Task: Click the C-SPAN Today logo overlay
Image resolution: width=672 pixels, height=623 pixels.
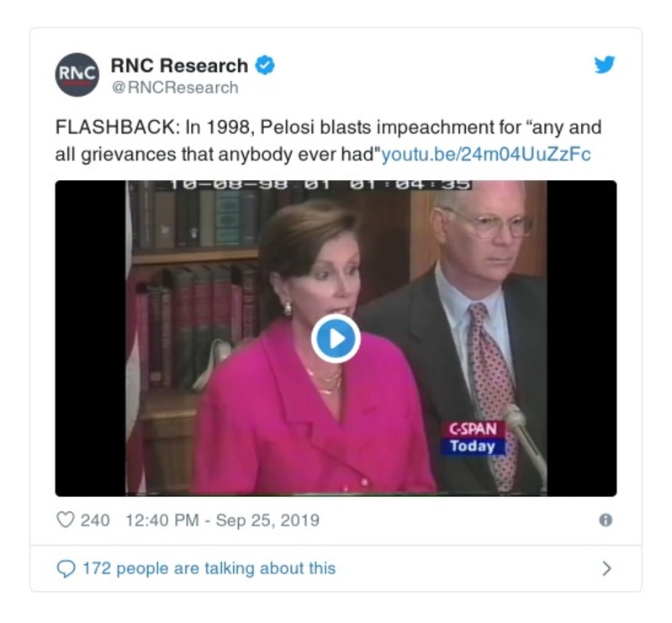Action: pyautogui.click(x=474, y=437)
